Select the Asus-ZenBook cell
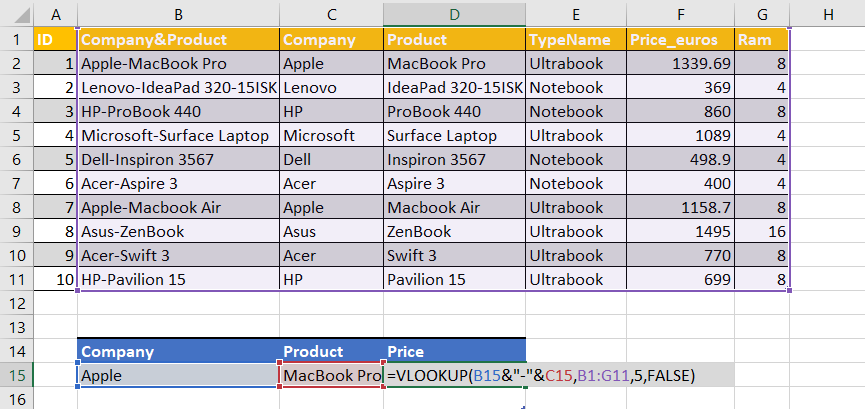This screenshot has width=865, height=409. pos(178,231)
